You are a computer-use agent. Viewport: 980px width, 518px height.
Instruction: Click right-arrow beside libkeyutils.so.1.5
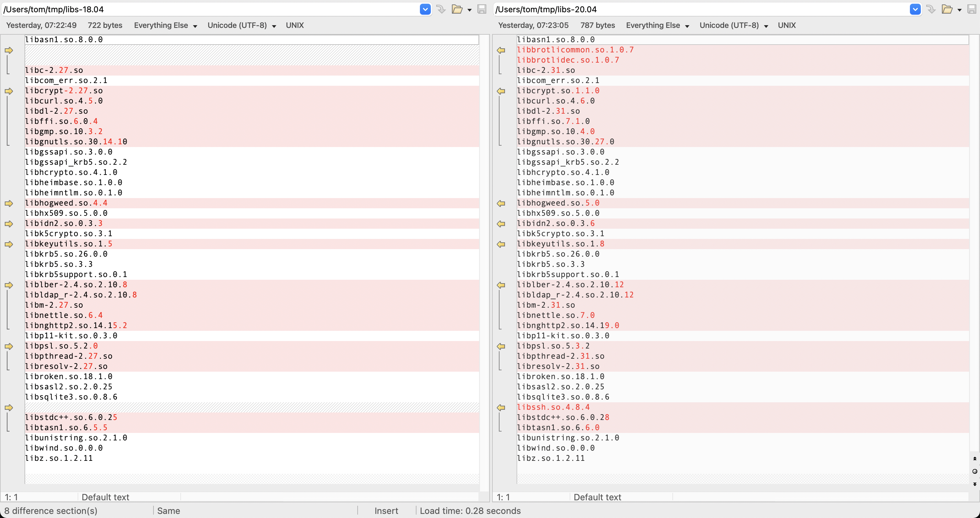pos(9,244)
